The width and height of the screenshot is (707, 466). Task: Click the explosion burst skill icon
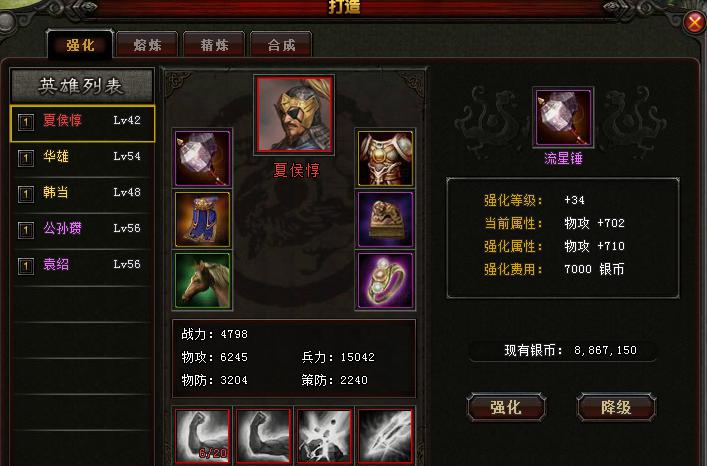point(324,436)
